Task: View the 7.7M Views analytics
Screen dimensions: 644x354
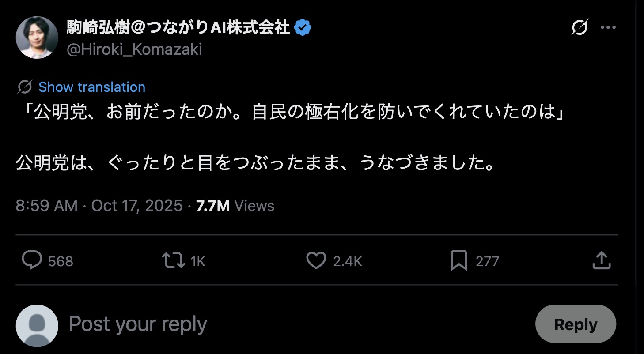Action: click(x=235, y=206)
